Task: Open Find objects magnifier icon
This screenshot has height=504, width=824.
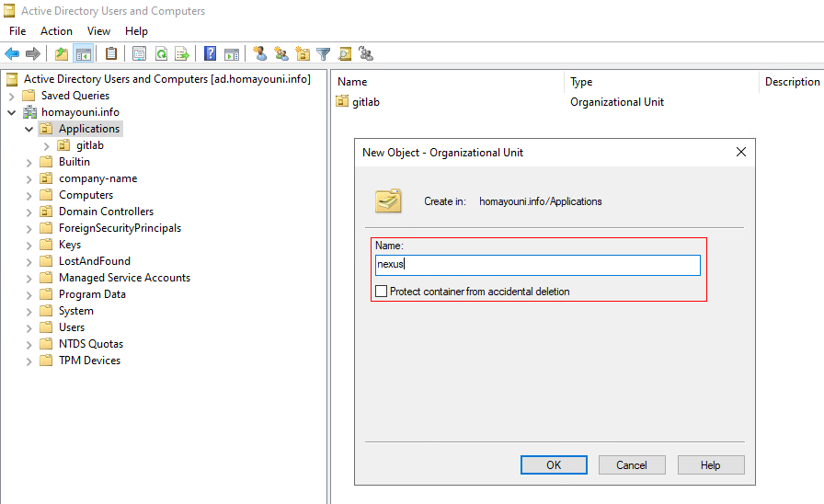Action: 345,53
